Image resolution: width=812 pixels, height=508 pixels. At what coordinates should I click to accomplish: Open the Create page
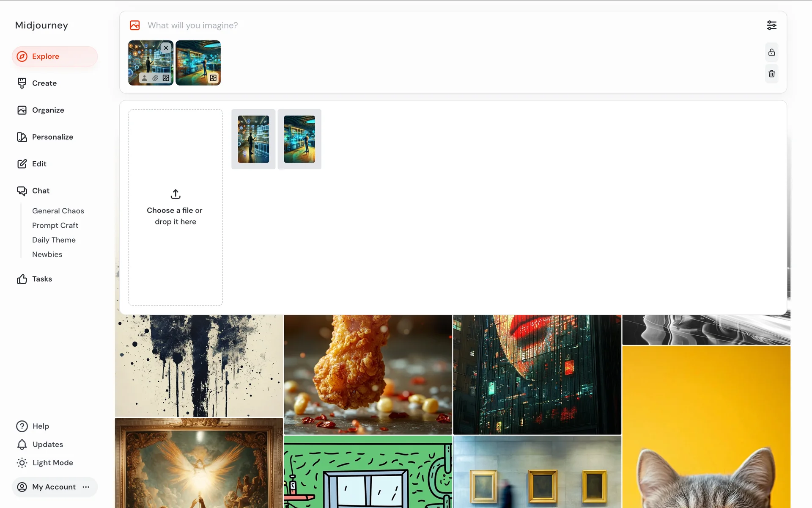click(44, 83)
